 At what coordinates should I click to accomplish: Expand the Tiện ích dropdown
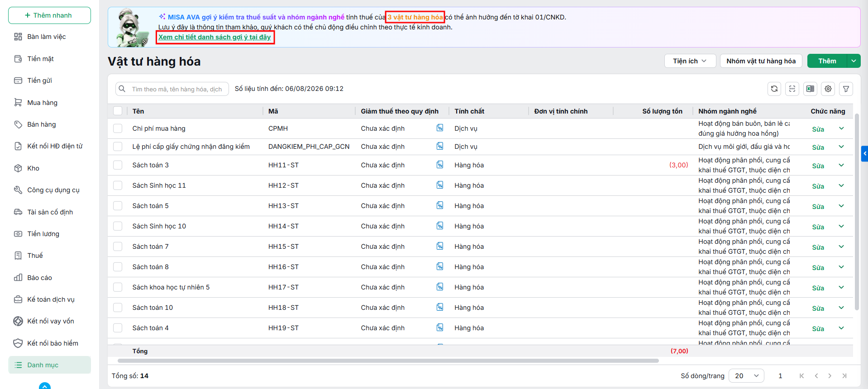tap(690, 61)
